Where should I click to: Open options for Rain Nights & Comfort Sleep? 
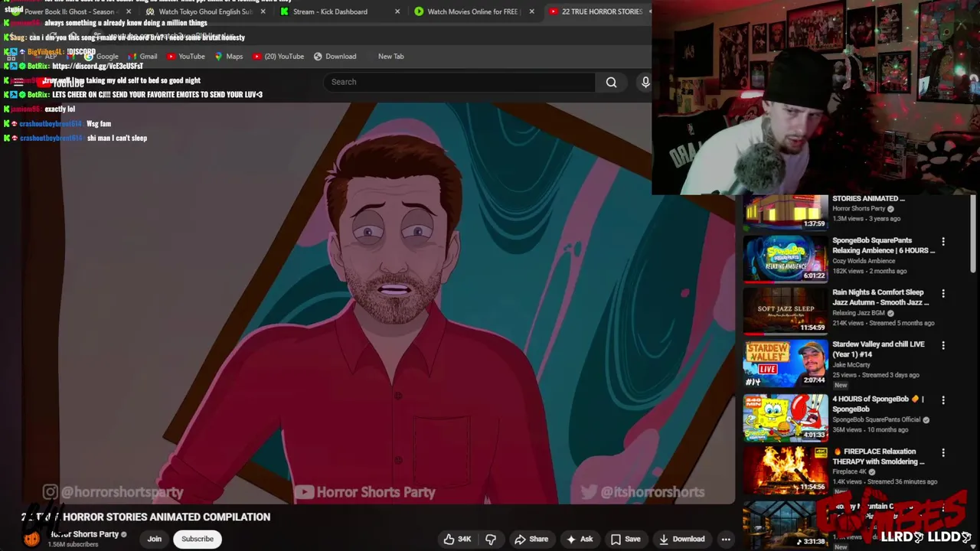pos(943,293)
